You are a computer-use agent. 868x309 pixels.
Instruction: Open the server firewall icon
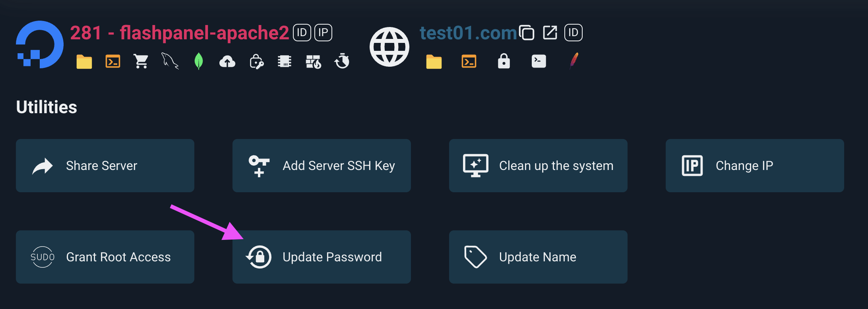pyautogui.click(x=314, y=62)
